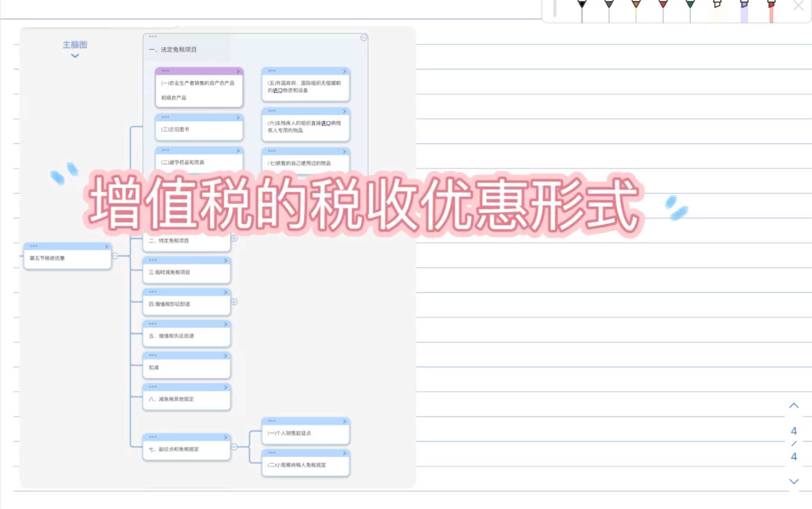Expand the 主脑图 dropdown chevron

(75, 56)
